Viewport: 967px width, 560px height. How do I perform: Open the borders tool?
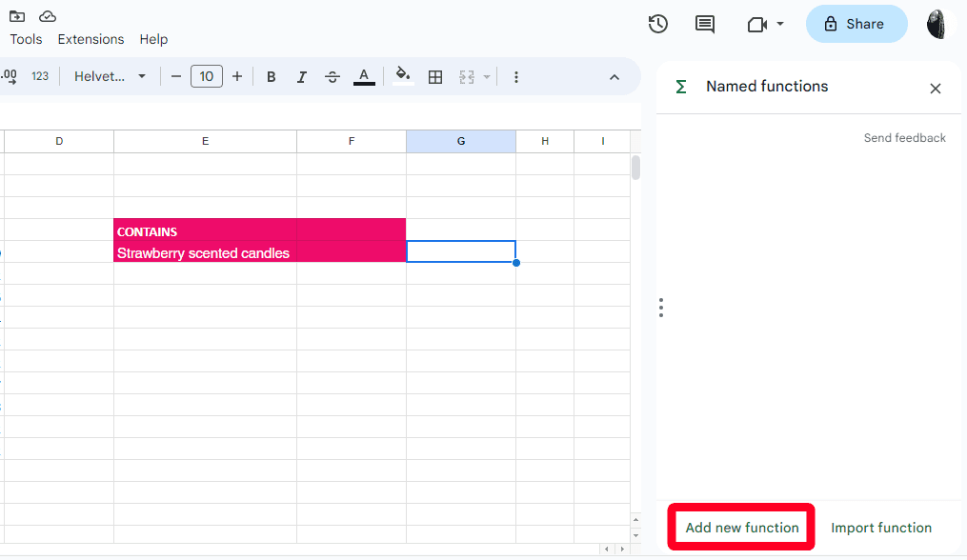435,77
